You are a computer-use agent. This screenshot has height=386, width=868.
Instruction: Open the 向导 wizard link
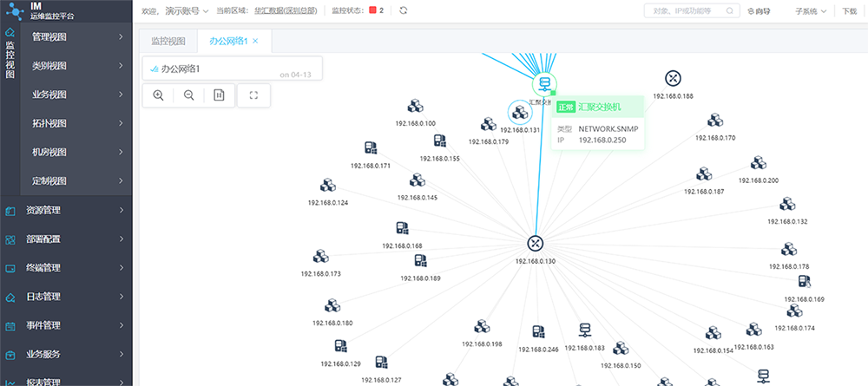pyautogui.click(x=759, y=10)
